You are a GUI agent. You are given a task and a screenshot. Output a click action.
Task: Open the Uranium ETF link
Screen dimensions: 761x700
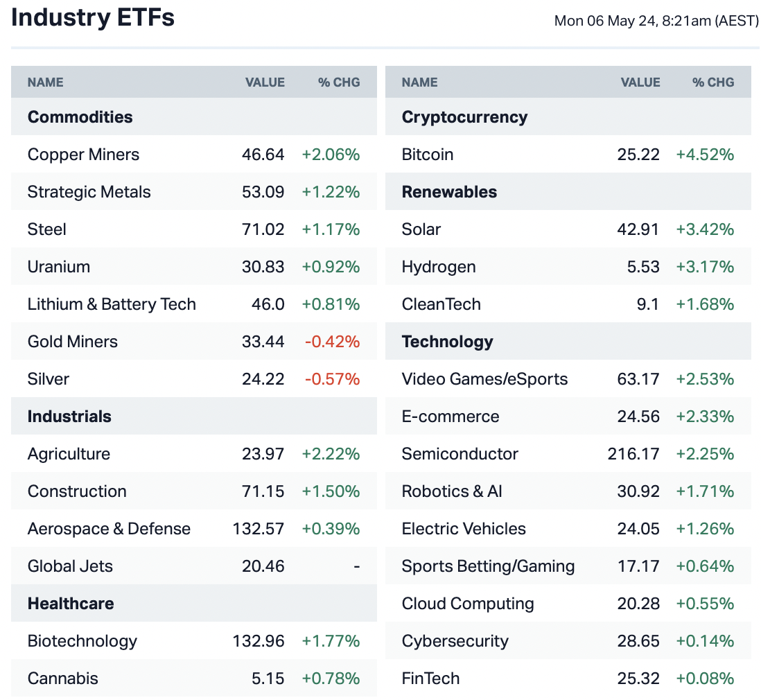tap(59, 267)
